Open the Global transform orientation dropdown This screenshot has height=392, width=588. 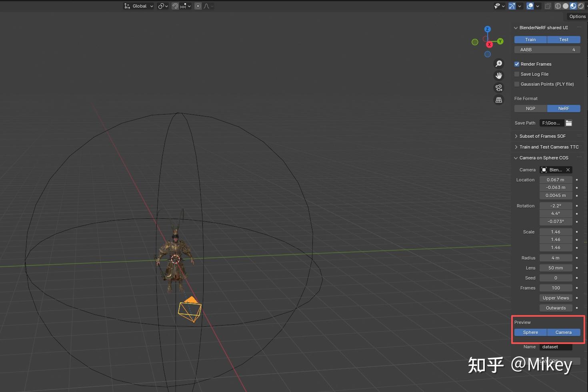[x=138, y=6]
